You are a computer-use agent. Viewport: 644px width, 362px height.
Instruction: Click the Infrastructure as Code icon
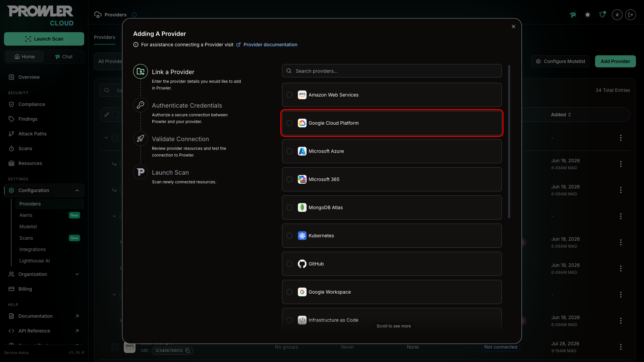click(x=302, y=320)
